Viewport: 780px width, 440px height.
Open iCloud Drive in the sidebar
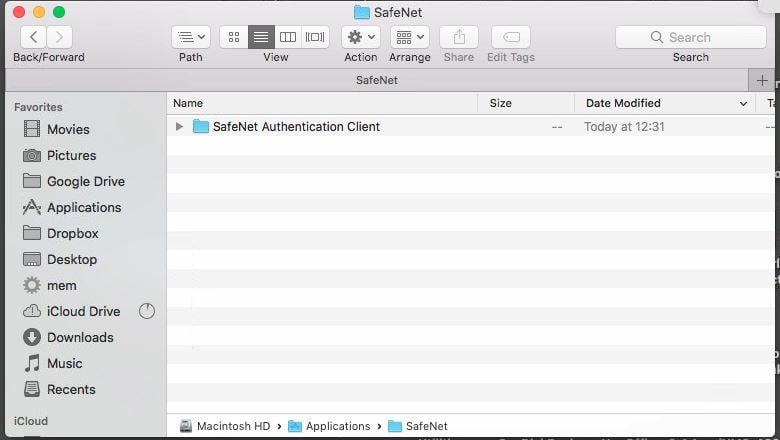[72, 311]
